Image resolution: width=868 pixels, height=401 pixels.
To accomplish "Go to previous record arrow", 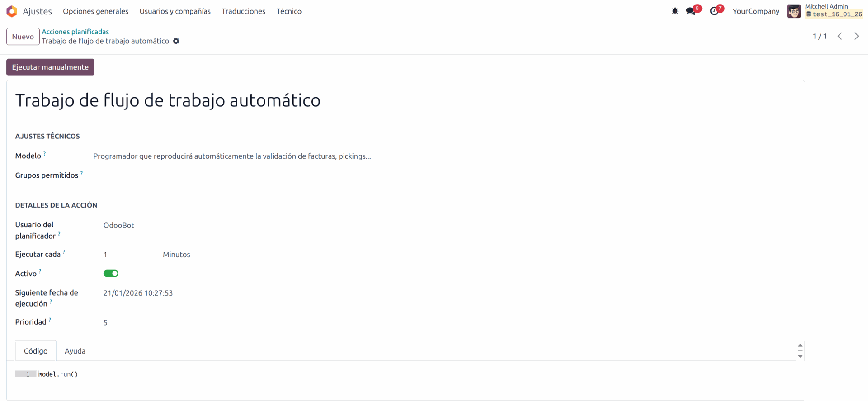I will click(x=840, y=36).
